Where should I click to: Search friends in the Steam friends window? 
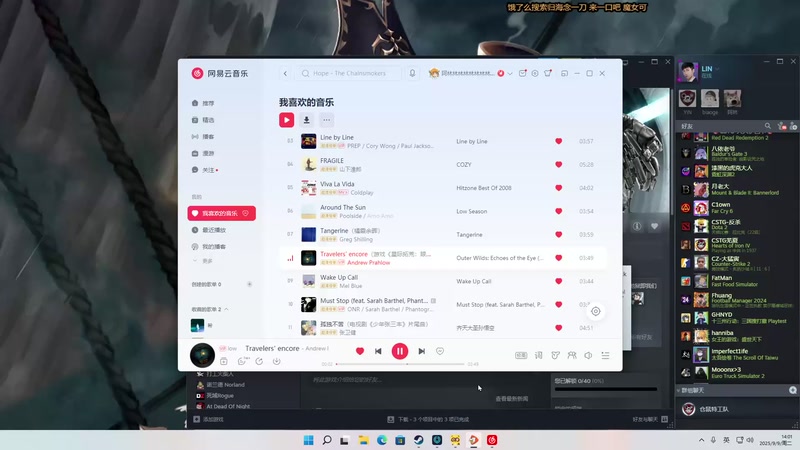pyautogui.click(x=767, y=126)
